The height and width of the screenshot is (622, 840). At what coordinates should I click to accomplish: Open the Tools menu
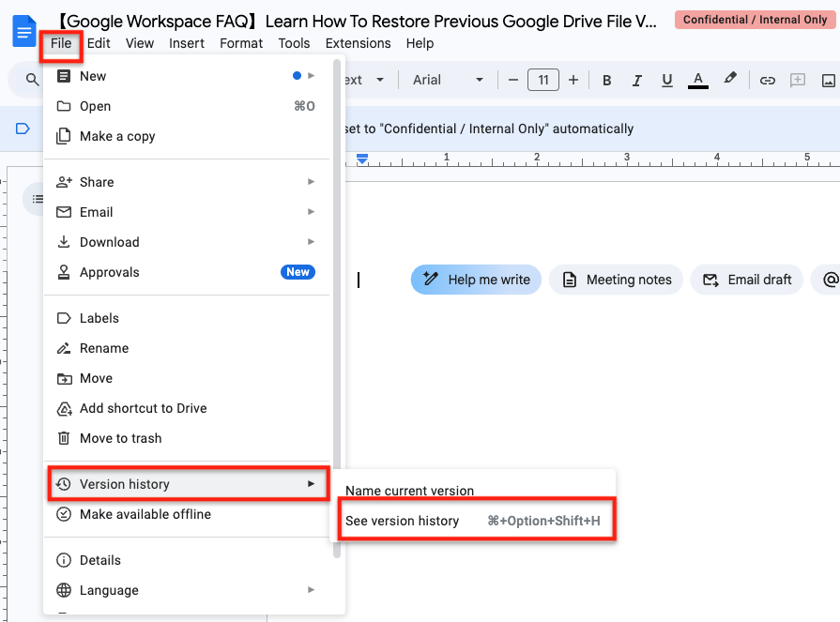[294, 43]
